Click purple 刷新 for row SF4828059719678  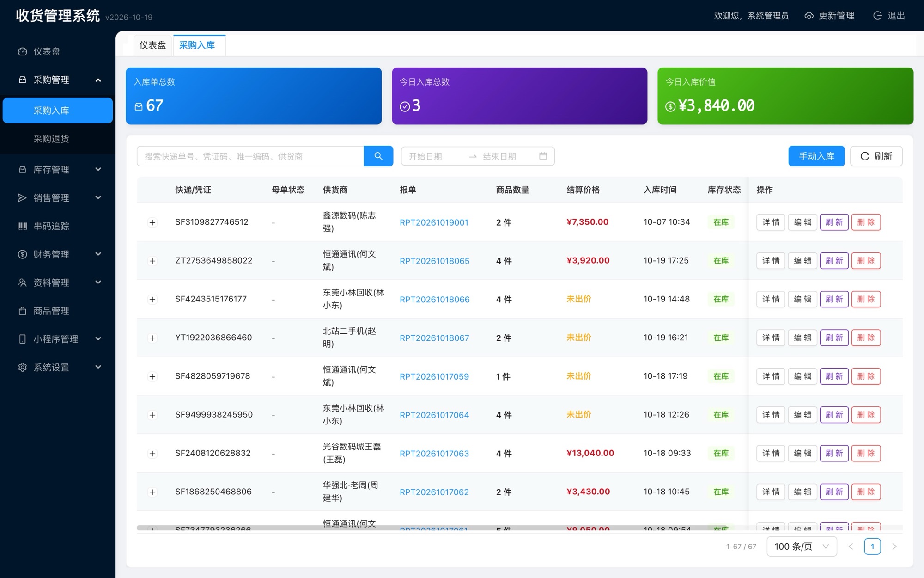(834, 376)
